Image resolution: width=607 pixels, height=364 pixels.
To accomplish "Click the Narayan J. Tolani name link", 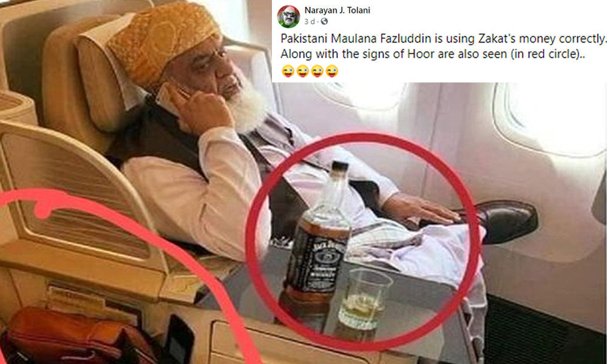I will click(337, 10).
